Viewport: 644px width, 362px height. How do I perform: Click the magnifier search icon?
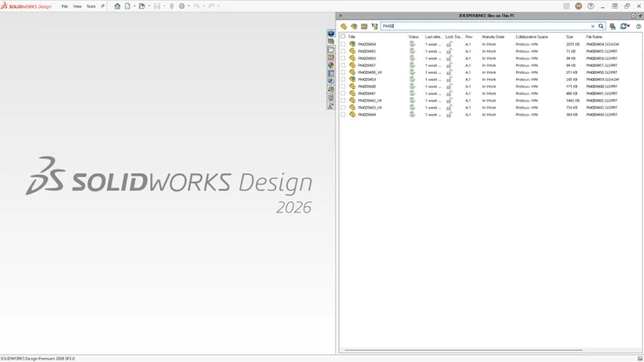tap(601, 27)
